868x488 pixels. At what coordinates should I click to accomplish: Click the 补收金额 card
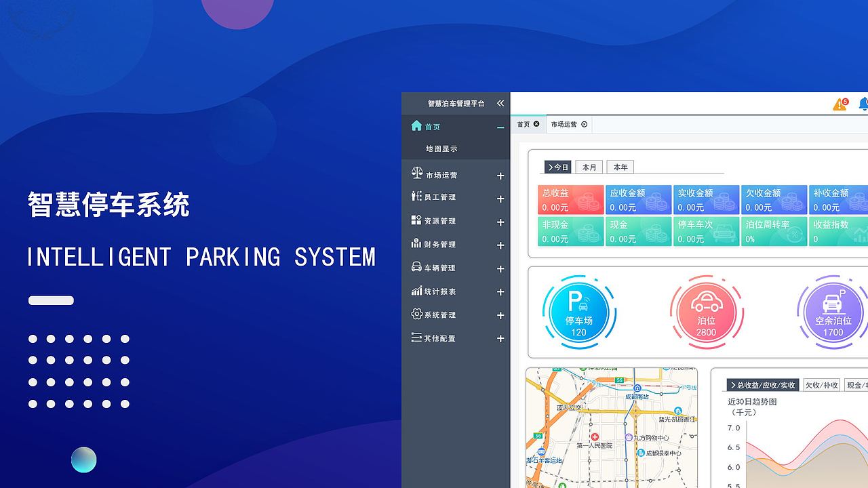pyautogui.click(x=839, y=200)
